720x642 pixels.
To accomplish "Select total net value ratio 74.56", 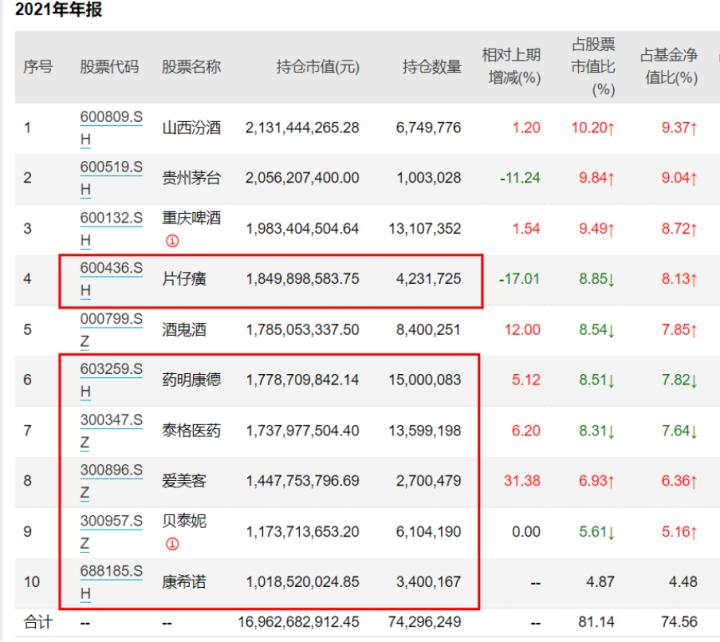I will 679,622.
